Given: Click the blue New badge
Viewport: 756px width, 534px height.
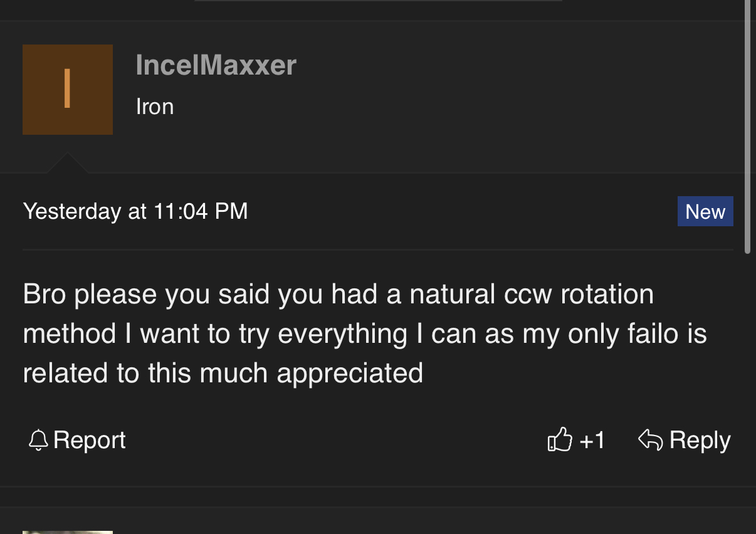Looking at the screenshot, I should 705,211.
